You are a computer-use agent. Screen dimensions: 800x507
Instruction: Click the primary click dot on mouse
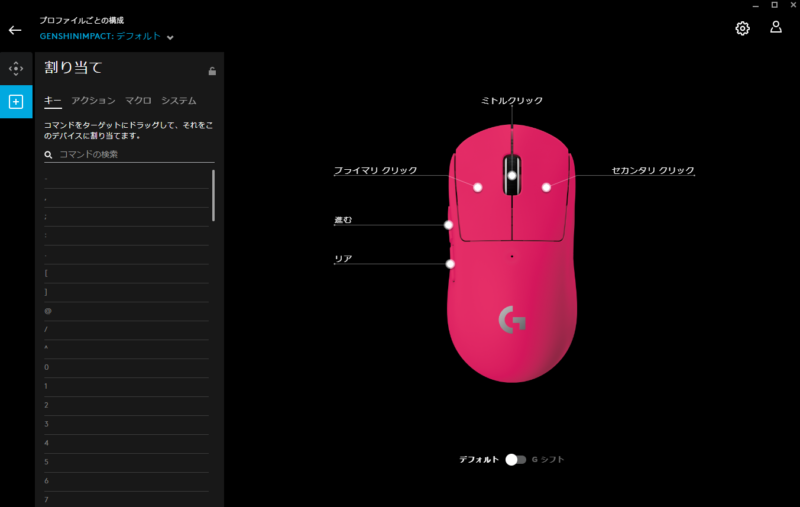[478, 188]
